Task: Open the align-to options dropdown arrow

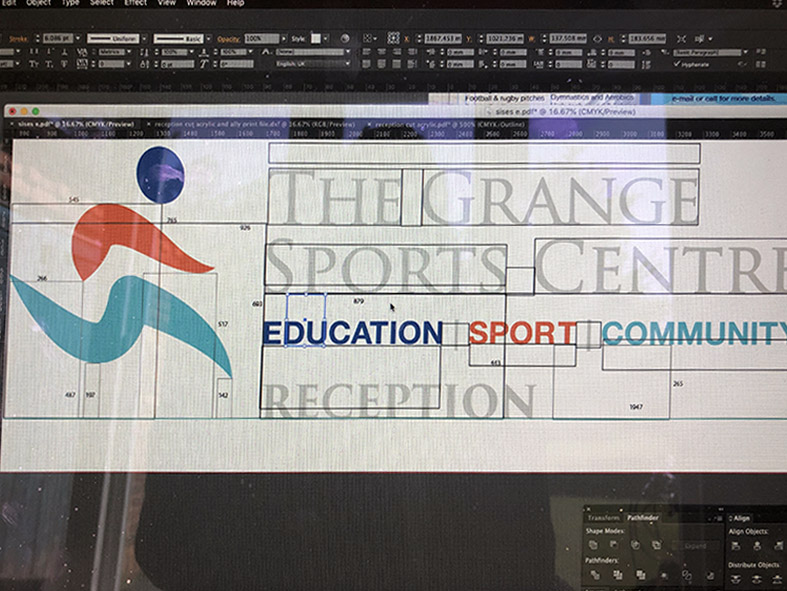Action: 374,38
